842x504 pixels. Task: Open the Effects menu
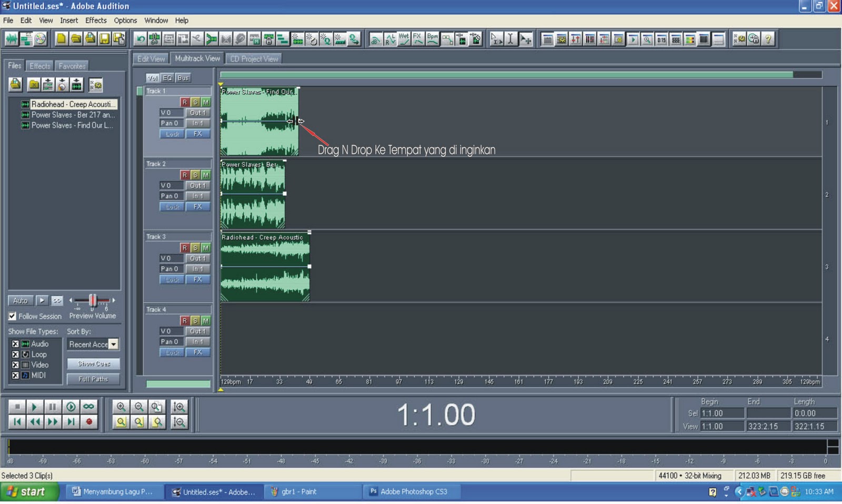tap(96, 21)
